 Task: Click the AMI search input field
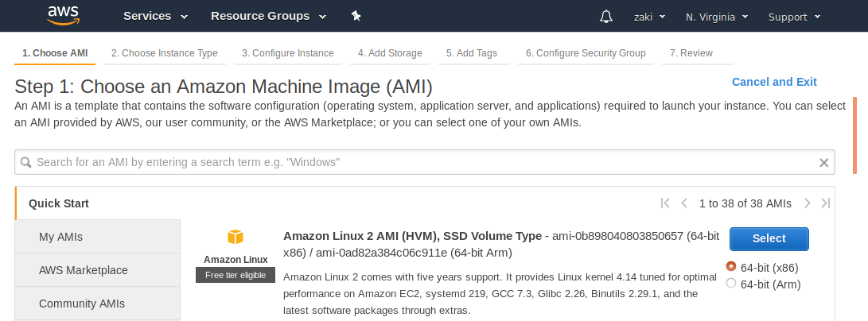[x=422, y=162]
